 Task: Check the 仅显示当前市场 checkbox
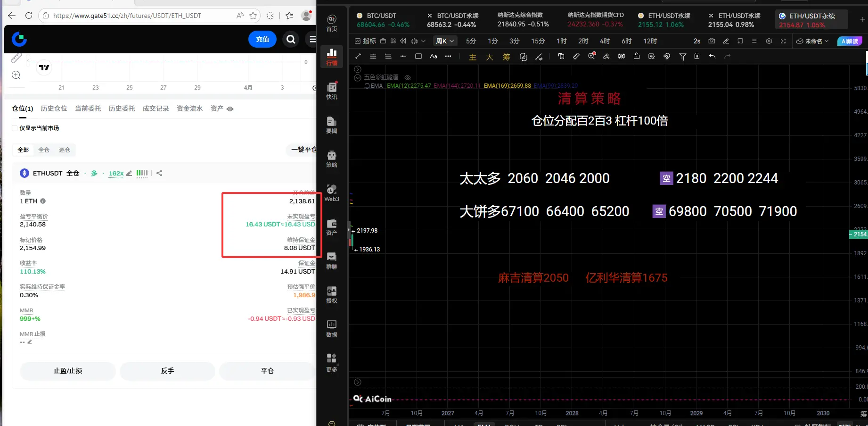(15, 128)
